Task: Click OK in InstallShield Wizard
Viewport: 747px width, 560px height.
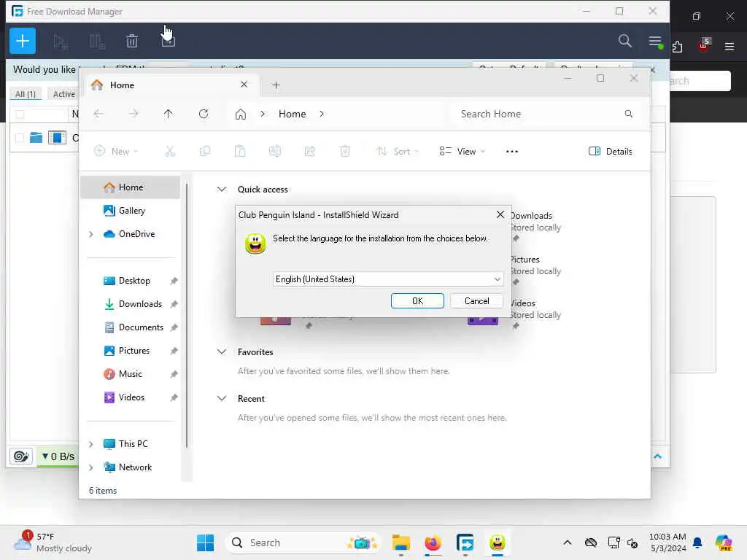Action: 417,301
